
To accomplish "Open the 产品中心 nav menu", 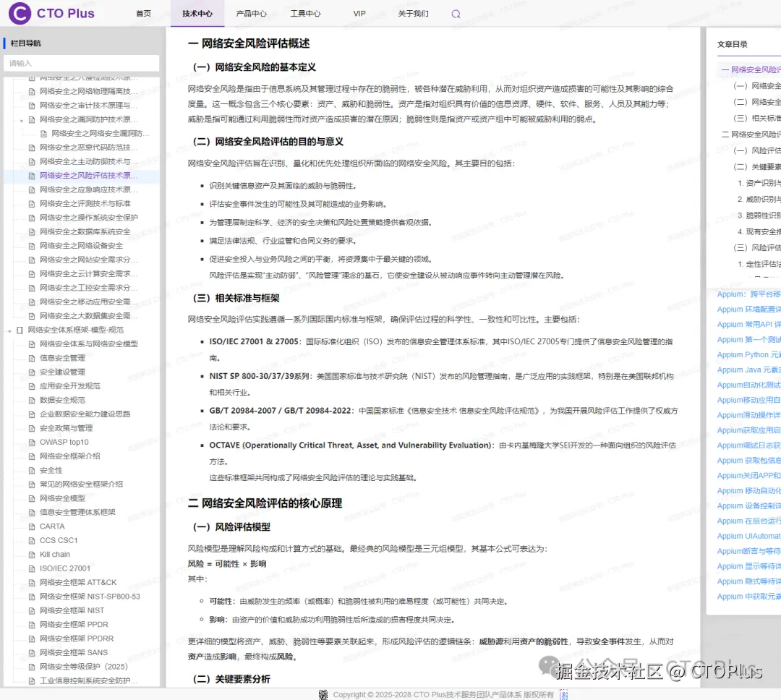I will (x=251, y=14).
